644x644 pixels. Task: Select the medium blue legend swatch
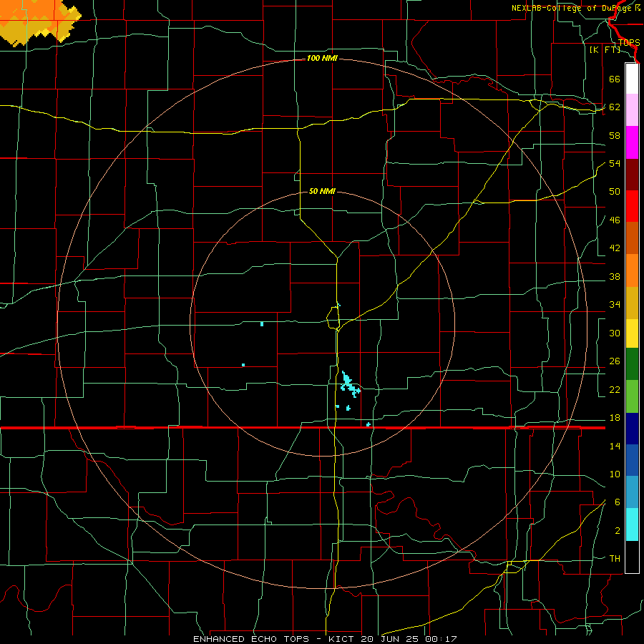[632, 460]
